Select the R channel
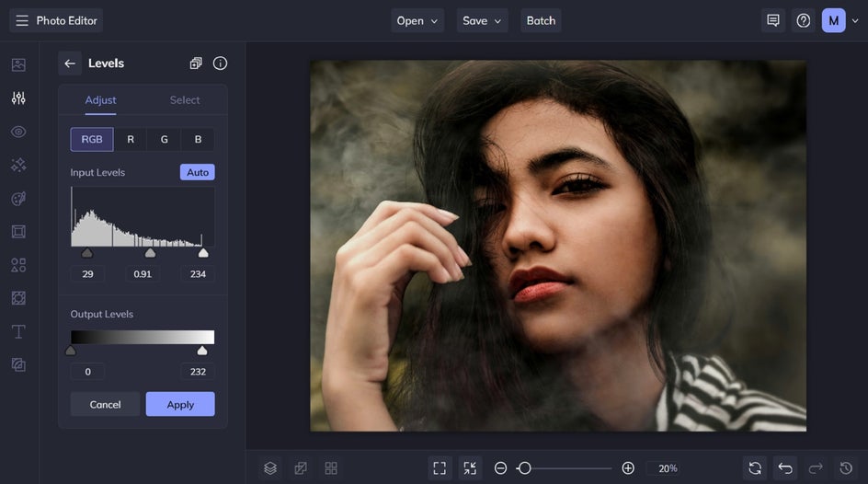Screen dimensions: 868x484 [x=131, y=140]
